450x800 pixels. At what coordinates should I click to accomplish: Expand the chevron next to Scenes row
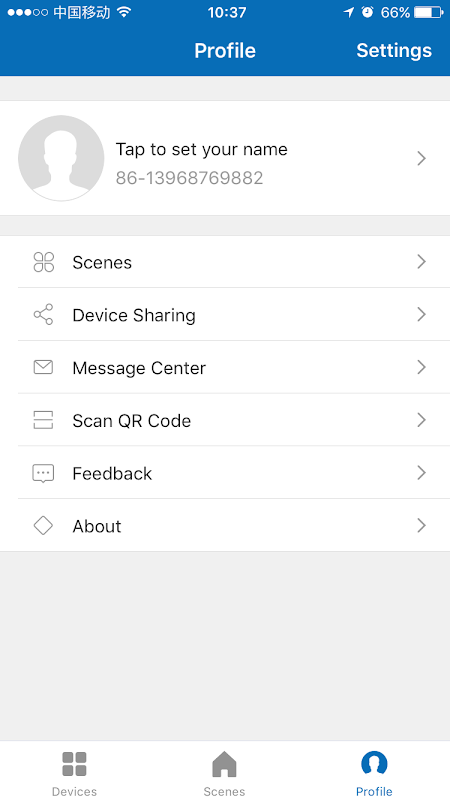421,262
